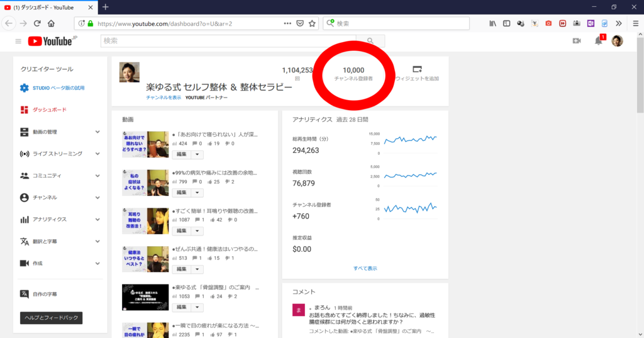Click the YouTube 検索 search field
Viewport: 644px width, 338px height.
[228, 41]
